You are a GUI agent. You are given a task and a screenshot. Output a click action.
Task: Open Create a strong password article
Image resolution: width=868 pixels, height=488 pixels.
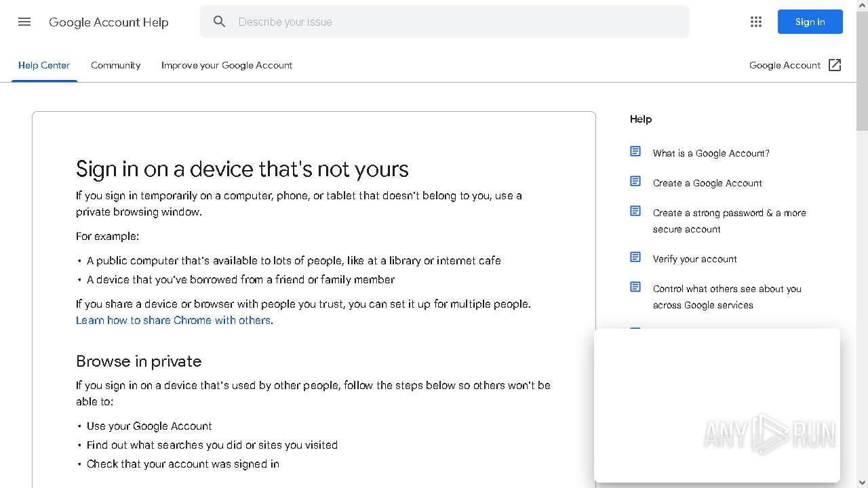[x=730, y=221]
